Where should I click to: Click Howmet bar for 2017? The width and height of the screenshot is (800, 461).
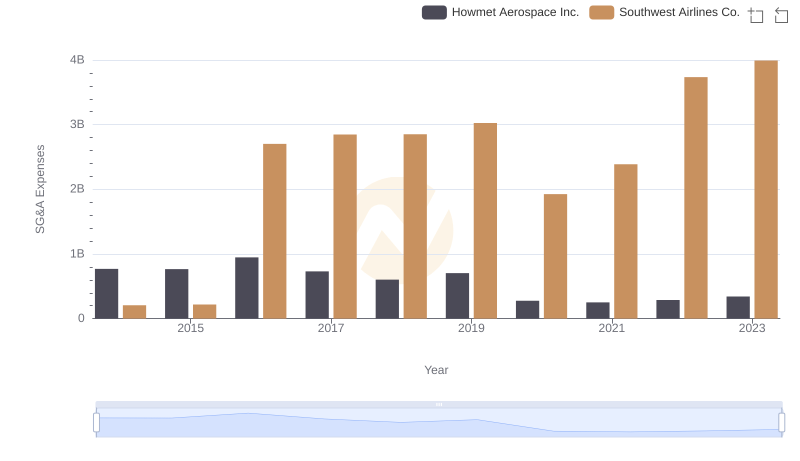point(317,295)
